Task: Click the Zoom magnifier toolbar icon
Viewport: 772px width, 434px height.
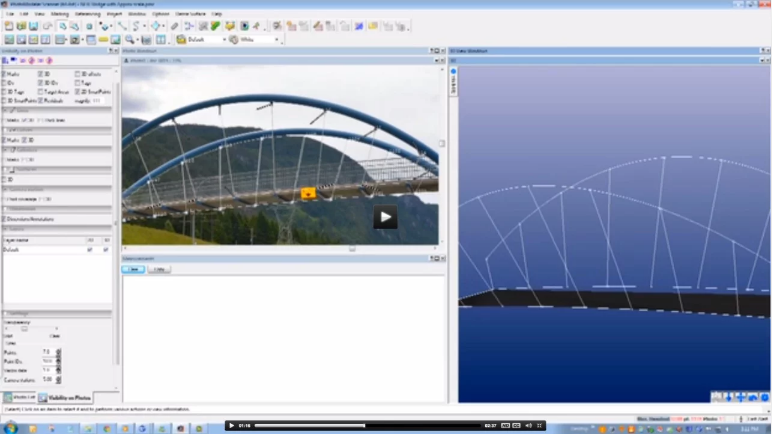Action: (129, 39)
